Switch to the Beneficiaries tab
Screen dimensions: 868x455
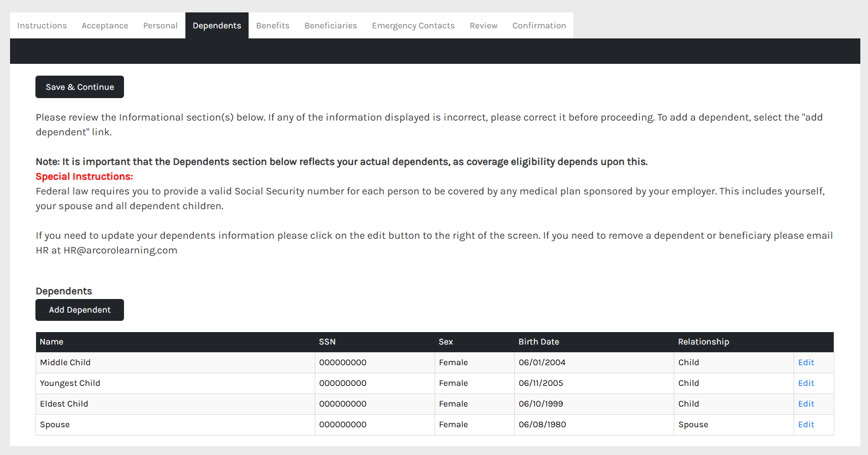[331, 25]
